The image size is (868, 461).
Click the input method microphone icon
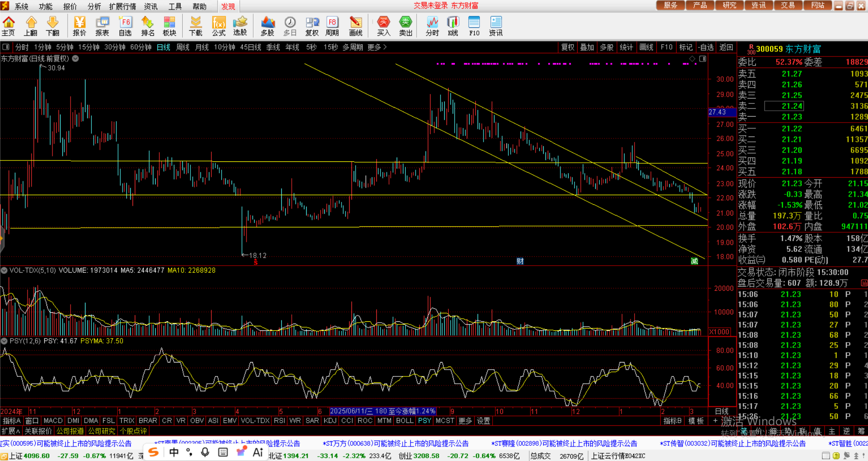205,452
